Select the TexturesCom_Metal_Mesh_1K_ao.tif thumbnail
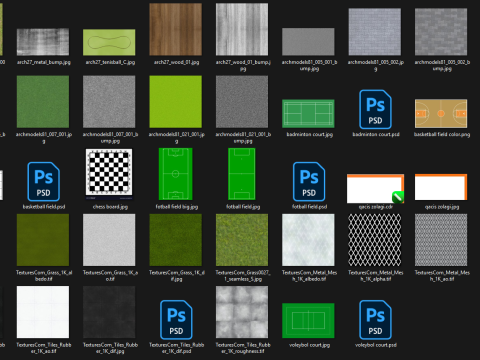Viewport: 480px width, 360px height. (x=441, y=240)
